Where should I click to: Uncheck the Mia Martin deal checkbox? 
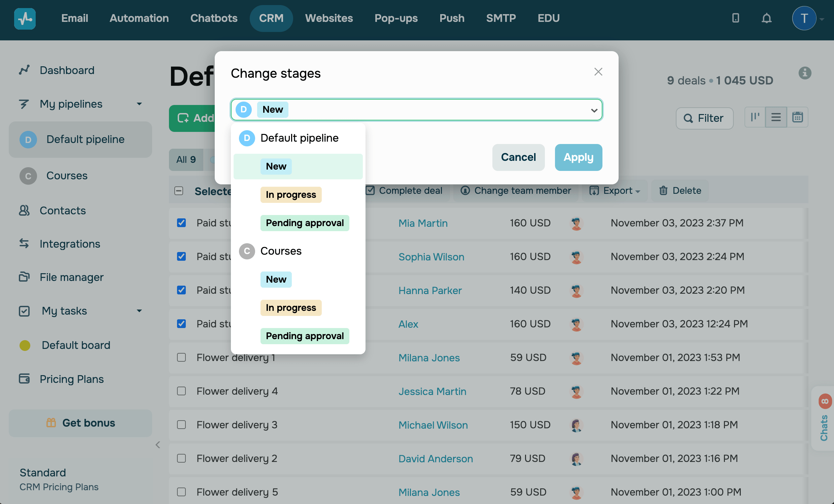(181, 223)
